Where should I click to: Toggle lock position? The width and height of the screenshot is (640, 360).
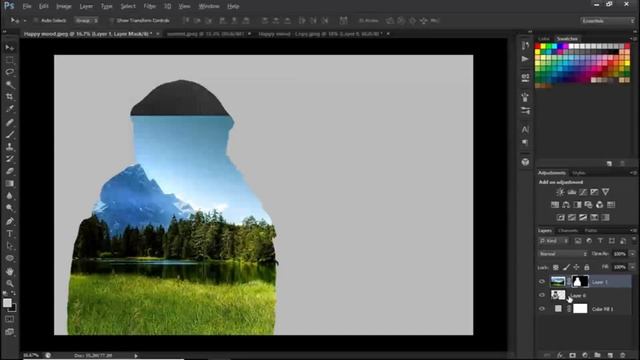coord(576,267)
